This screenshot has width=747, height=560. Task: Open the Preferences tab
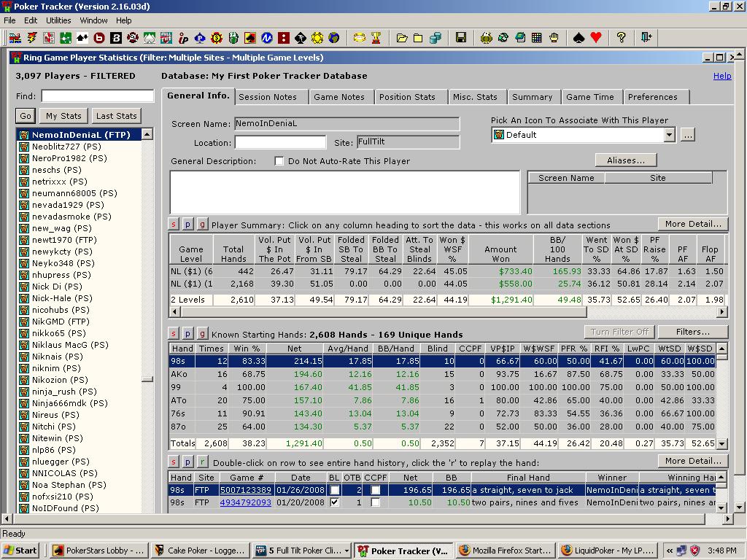(653, 97)
